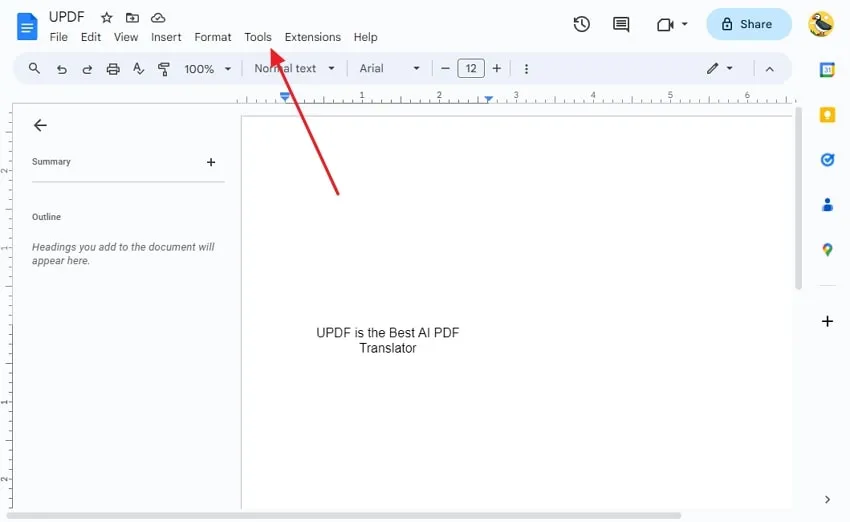The width and height of the screenshot is (850, 522).
Task: Click the right indent marker on ruler
Action: coord(488,99)
